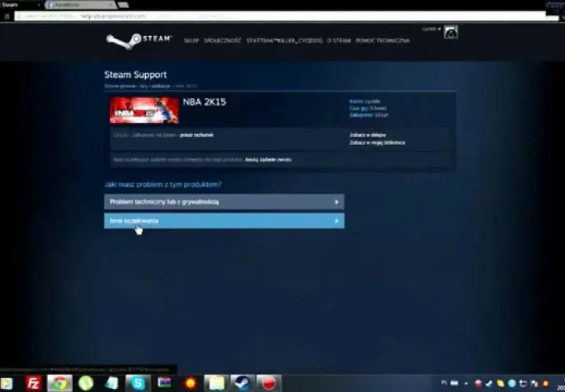Open the light blue paper icon in taskbar
The height and width of the screenshot is (392, 565).
click(111, 383)
